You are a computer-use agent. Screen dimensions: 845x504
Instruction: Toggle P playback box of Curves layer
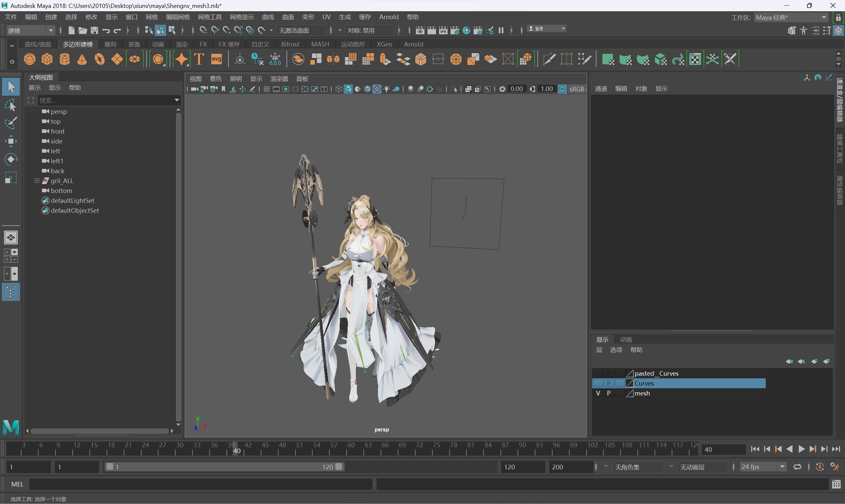609,383
